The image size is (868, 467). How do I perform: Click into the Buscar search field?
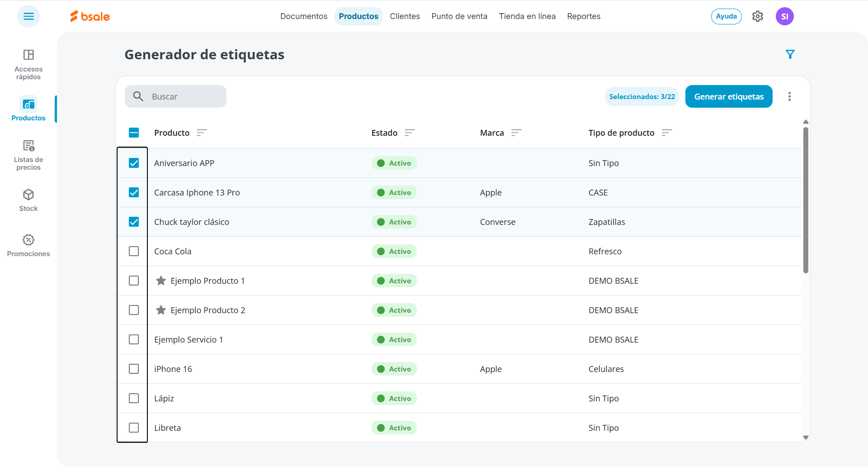175,96
